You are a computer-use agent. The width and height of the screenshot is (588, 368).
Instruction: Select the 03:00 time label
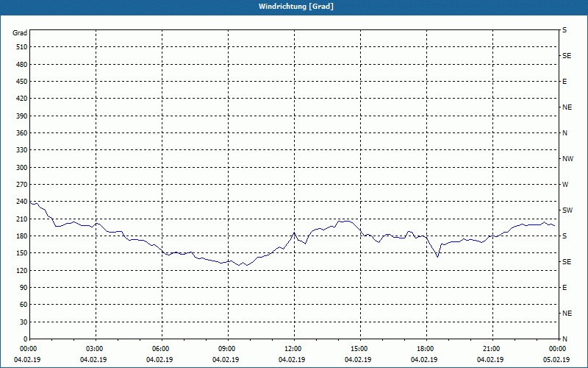tap(93, 348)
